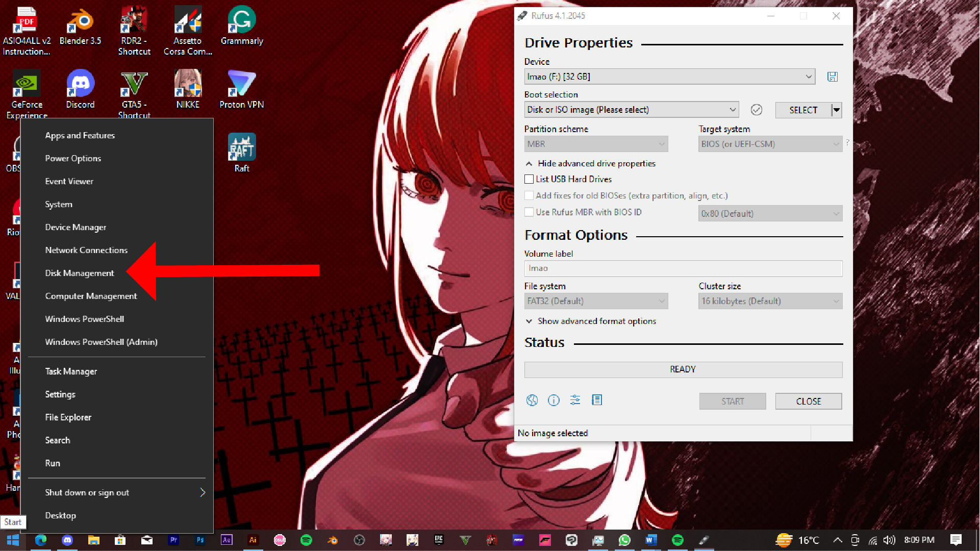
Task: Open Photoshop from the taskbar
Action: (x=200, y=540)
